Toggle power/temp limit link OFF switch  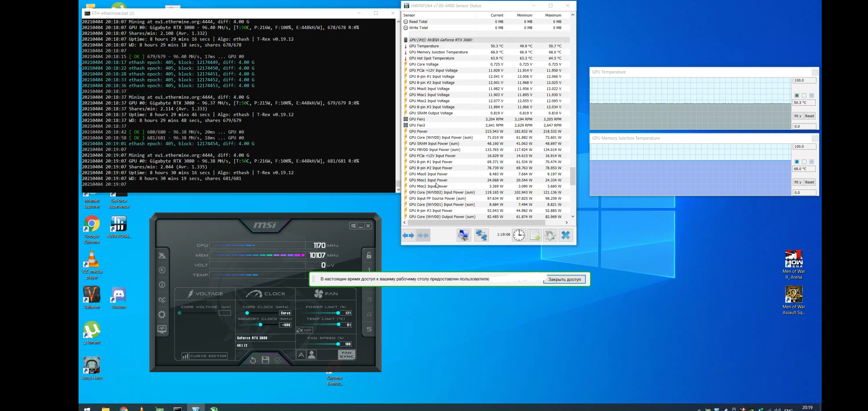(305, 331)
